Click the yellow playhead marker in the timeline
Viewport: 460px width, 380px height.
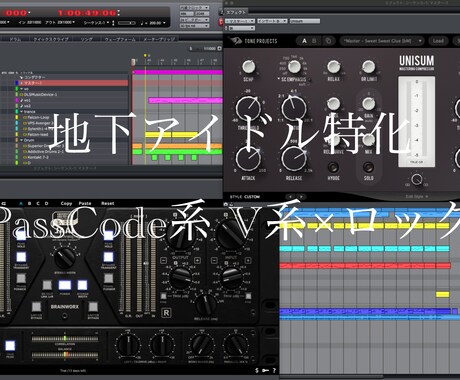pyautogui.click(x=145, y=55)
